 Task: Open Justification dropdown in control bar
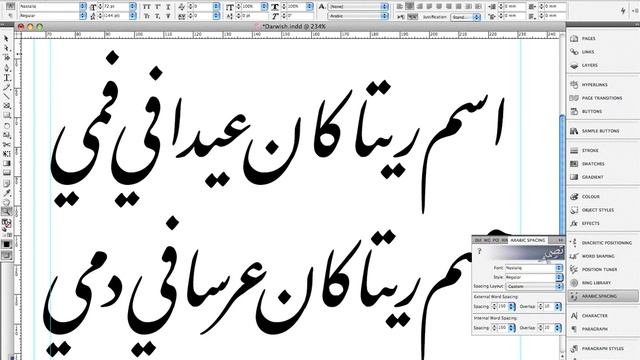click(x=465, y=17)
